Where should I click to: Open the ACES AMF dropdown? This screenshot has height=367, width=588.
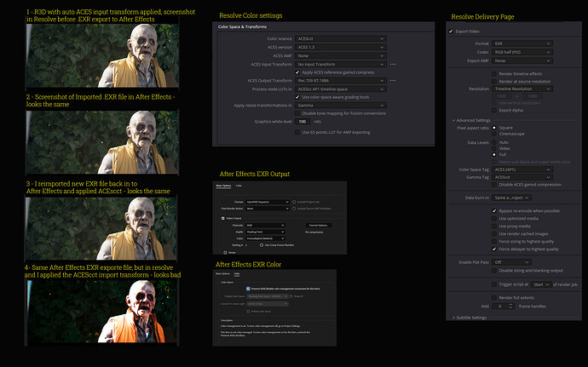click(x=341, y=56)
